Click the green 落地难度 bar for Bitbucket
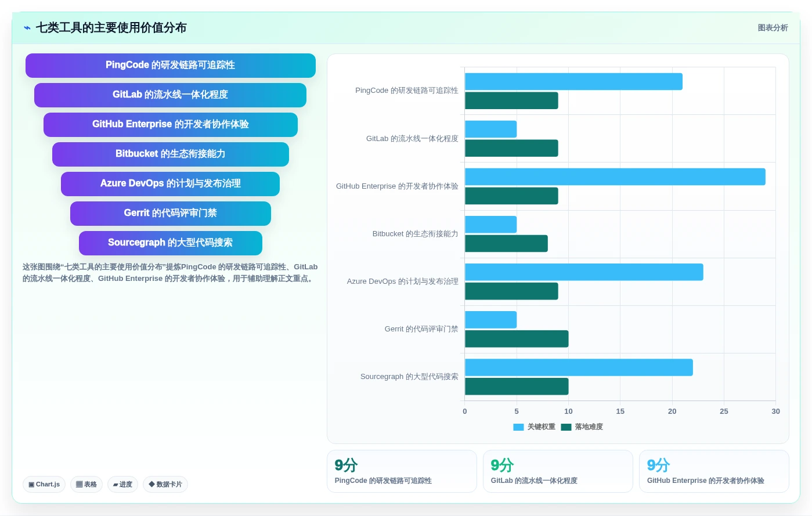 [x=506, y=244]
